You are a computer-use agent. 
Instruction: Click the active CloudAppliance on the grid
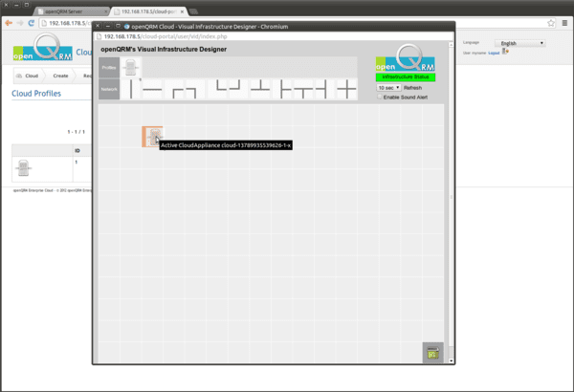(x=152, y=137)
